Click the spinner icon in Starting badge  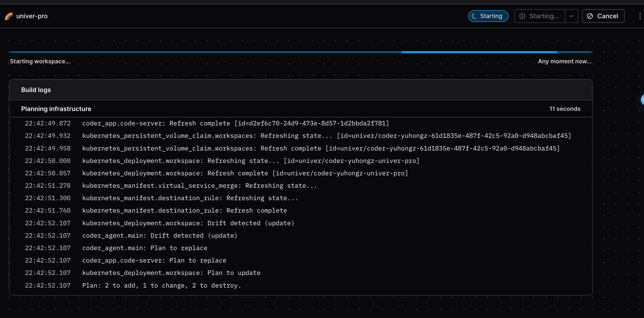coord(474,16)
